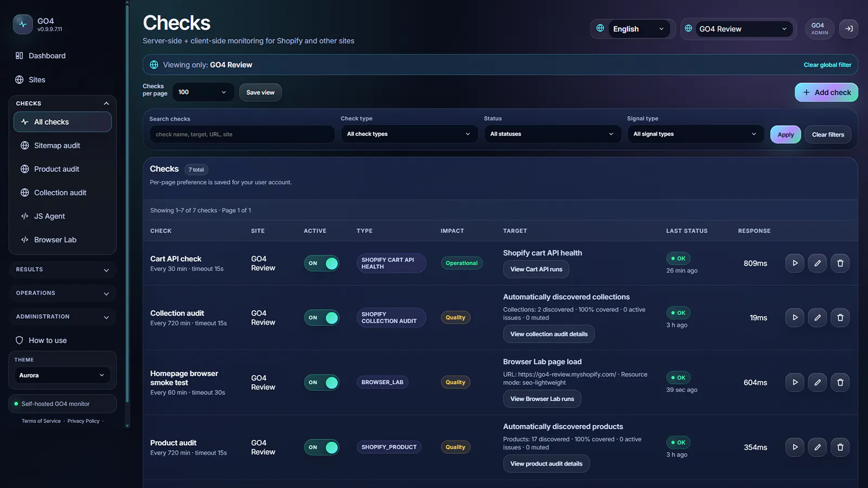Run the Homepage browser smoke test

795,382
